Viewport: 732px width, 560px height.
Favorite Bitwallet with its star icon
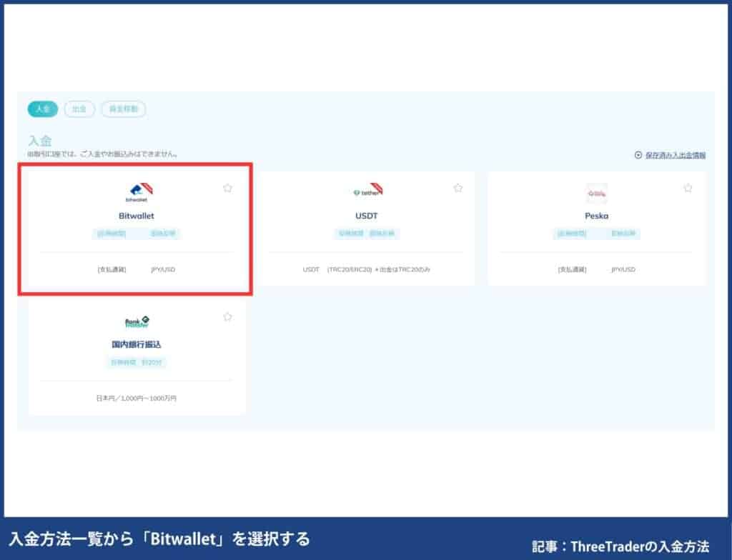click(x=227, y=188)
